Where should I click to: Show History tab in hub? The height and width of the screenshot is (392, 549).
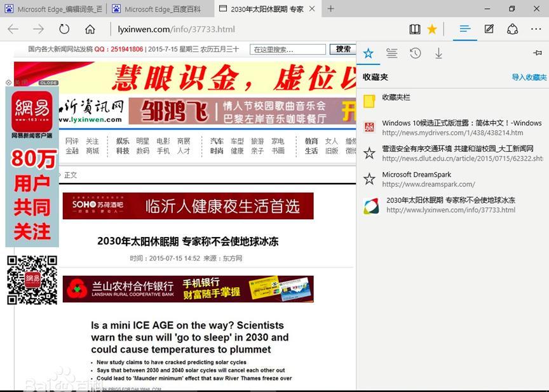(x=416, y=53)
